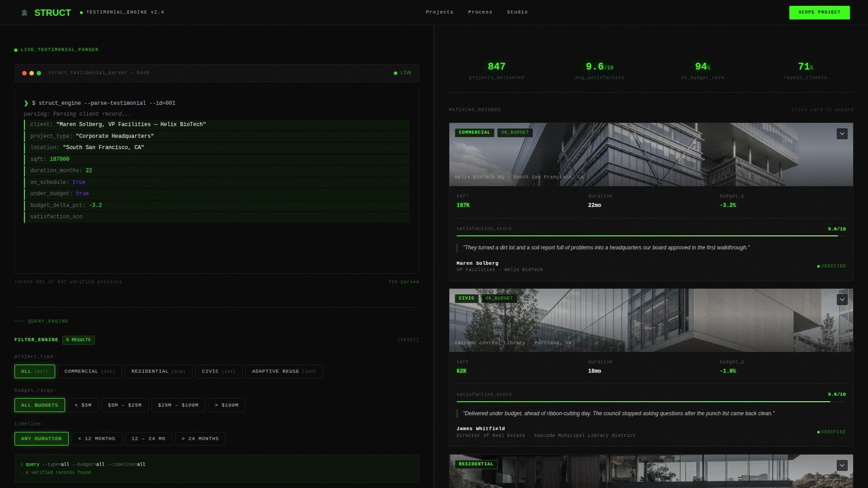Click the VERIFIED badge for Maren Solberg
The width and height of the screenshot is (868, 488).
point(831,266)
